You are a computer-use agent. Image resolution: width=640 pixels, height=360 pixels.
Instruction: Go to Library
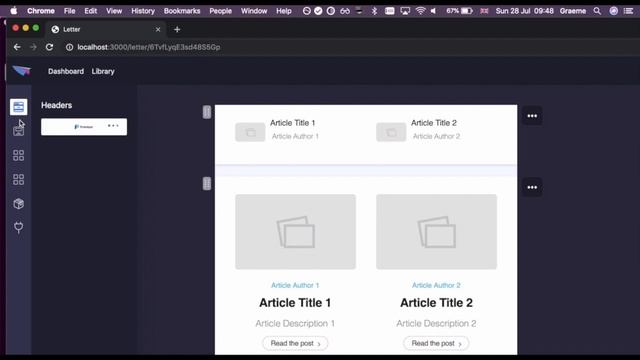pyautogui.click(x=103, y=71)
